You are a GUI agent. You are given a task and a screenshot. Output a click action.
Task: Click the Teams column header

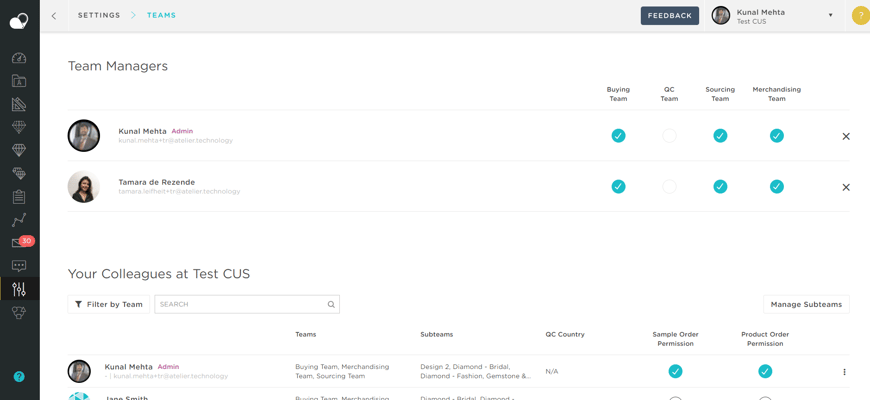click(306, 335)
